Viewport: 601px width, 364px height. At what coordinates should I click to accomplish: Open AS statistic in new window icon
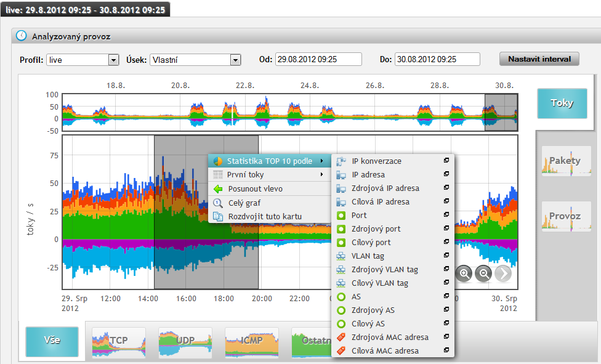446,296
